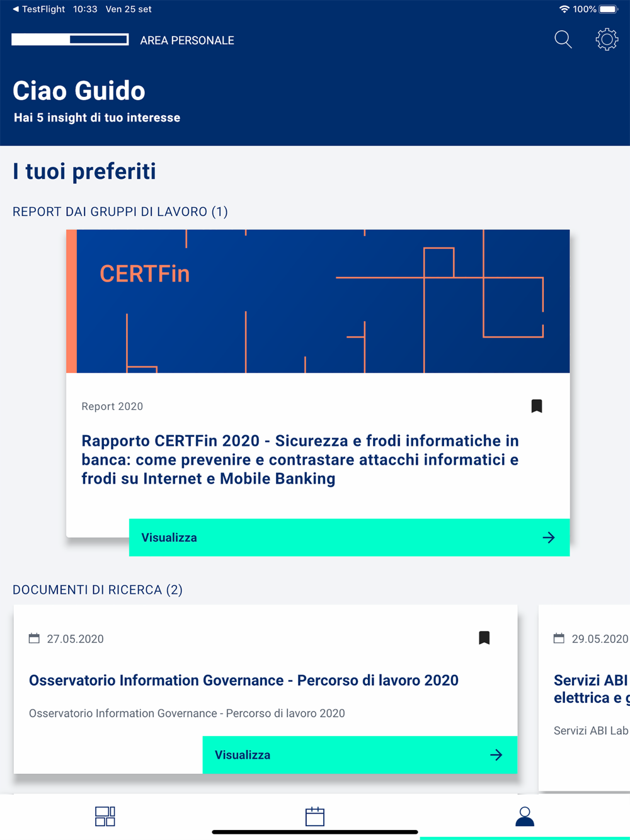This screenshot has height=840, width=630.
Task: Click Visualizza button under CERTFin report
Action: click(x=350, y=537)
